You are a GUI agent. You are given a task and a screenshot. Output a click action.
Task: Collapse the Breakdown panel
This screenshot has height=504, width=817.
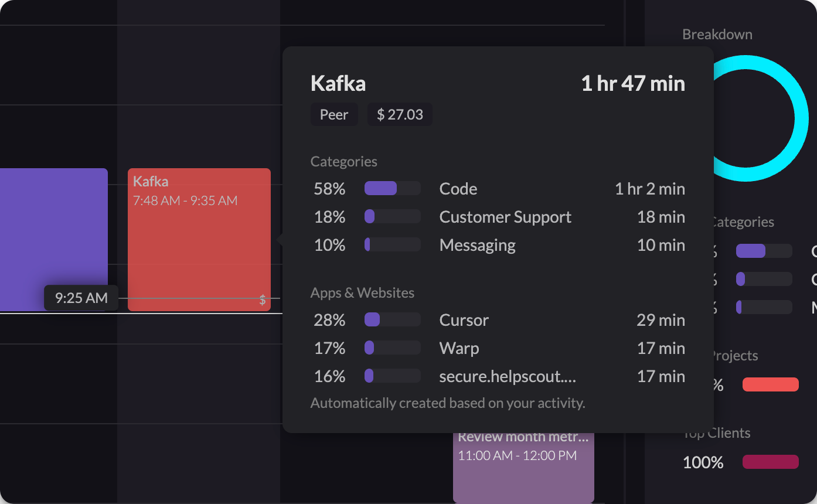point(717,34)
